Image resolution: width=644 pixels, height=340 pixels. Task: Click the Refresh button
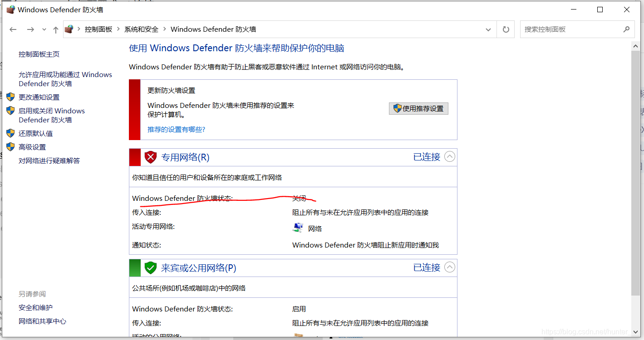point(506,29)
